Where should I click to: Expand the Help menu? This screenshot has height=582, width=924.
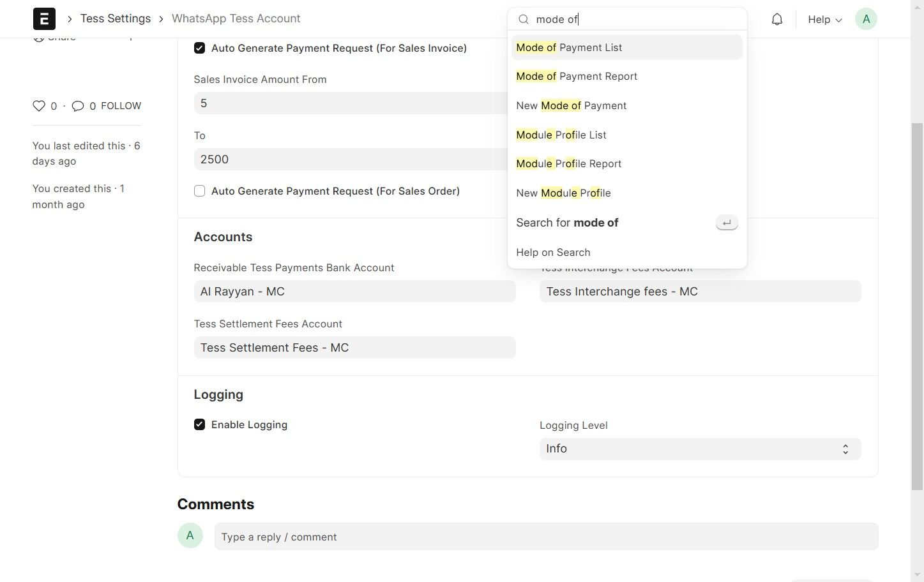click(x=824, y=20)
